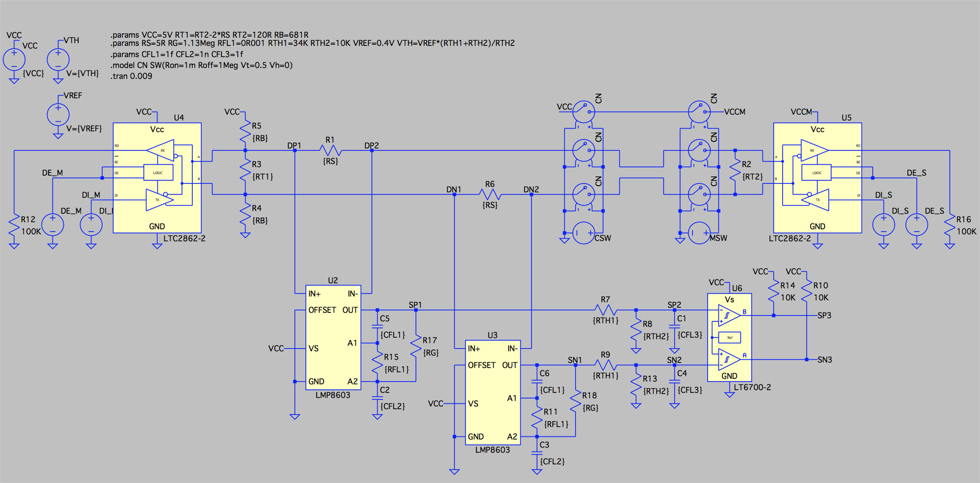Select resistor R8 symbol
Viewport: 980px width, 483px height.
coord(636,330)
